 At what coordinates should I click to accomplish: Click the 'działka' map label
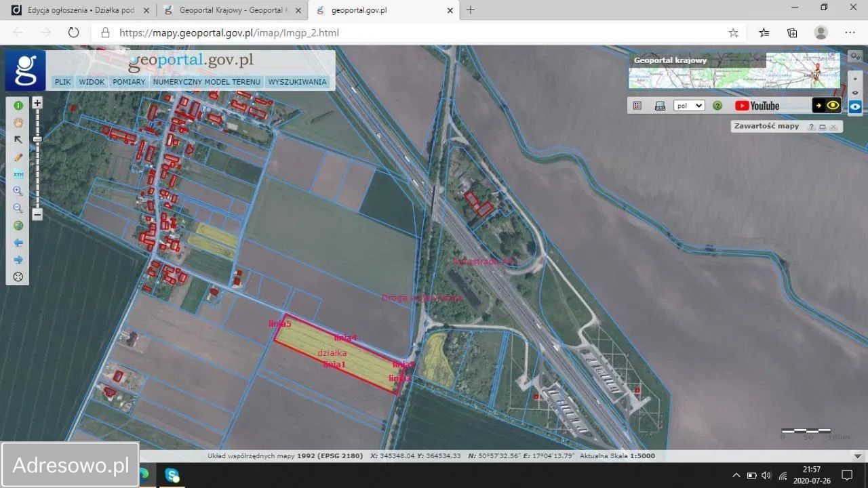[332, 353]
